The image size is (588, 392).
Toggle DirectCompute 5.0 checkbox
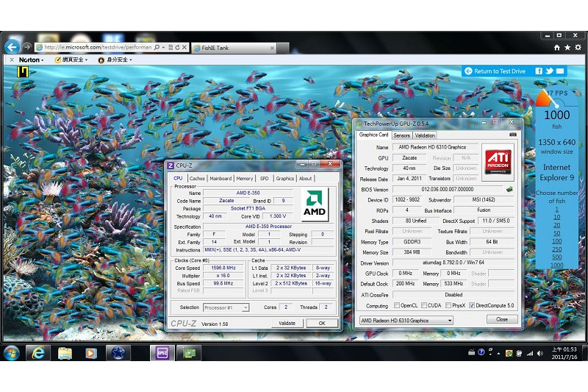(472, 305)
